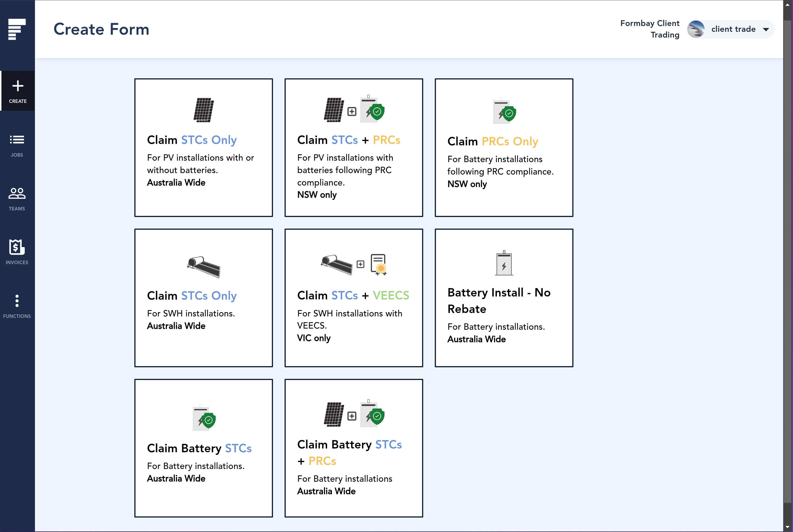Viewport: 793px width, 532px height.
Task: Click the page scrollbar up arrow
Action: (788, 5)
